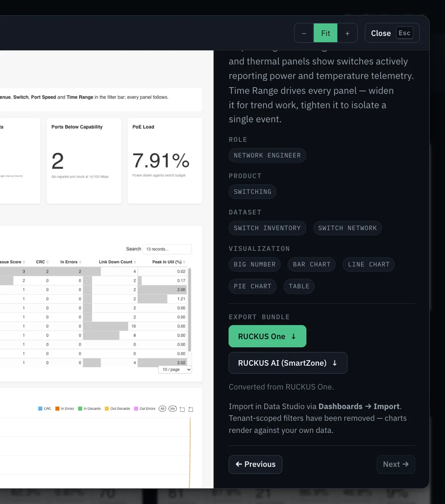Viewport: 445px width, 504px height.
Task: Go to the Previous dashboard
Action: [255, 464]
